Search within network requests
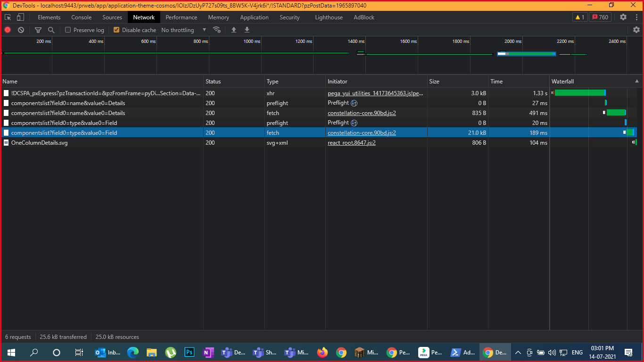Viewport: 644px width, 362px height. (50, 30)
